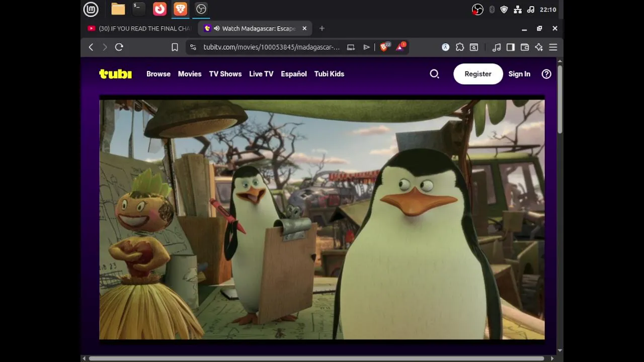Viewport: 644px width, 362px height.
Task: Switch to the YouTube 'IF YOU READ THE FINAL' tab
Action: (140, 29)
